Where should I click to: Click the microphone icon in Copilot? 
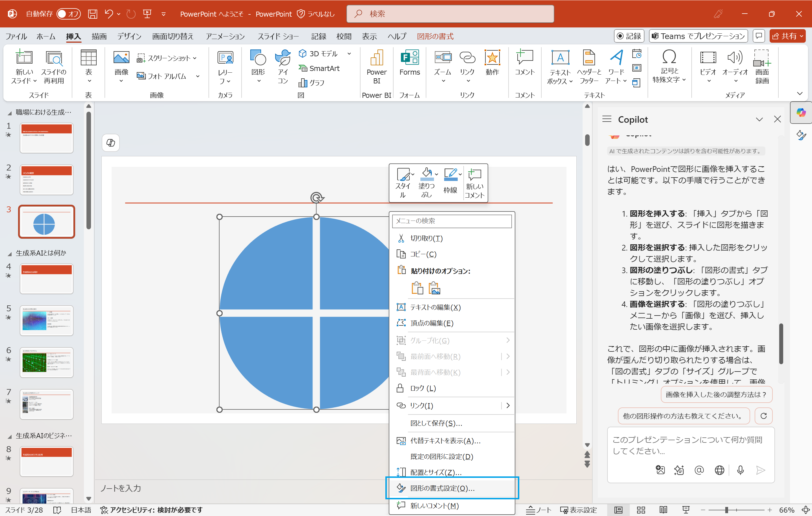[x=740, y=470]
